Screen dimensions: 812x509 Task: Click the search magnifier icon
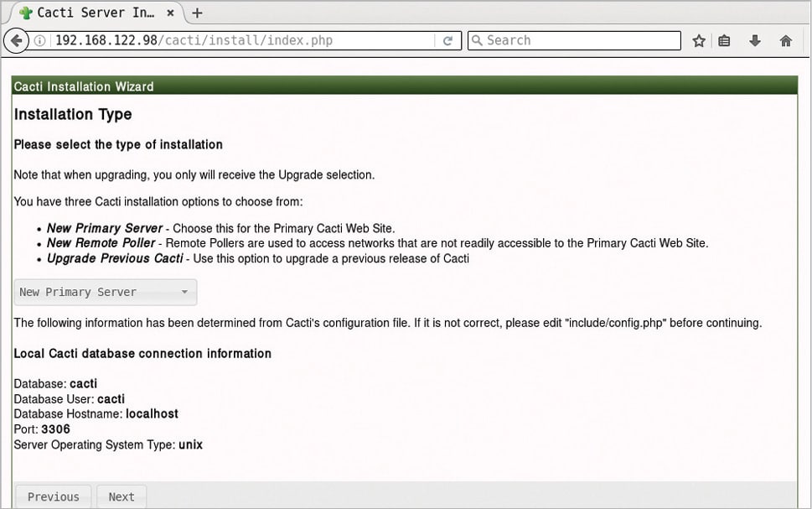(477, 40)
